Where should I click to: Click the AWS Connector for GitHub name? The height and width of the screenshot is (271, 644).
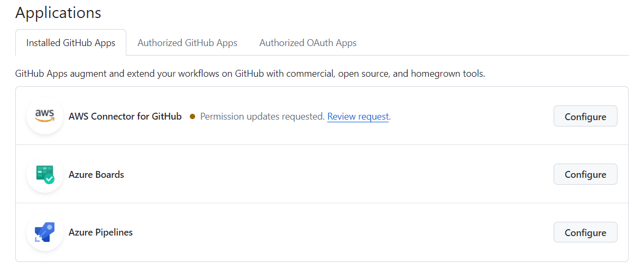pos(125,116)
